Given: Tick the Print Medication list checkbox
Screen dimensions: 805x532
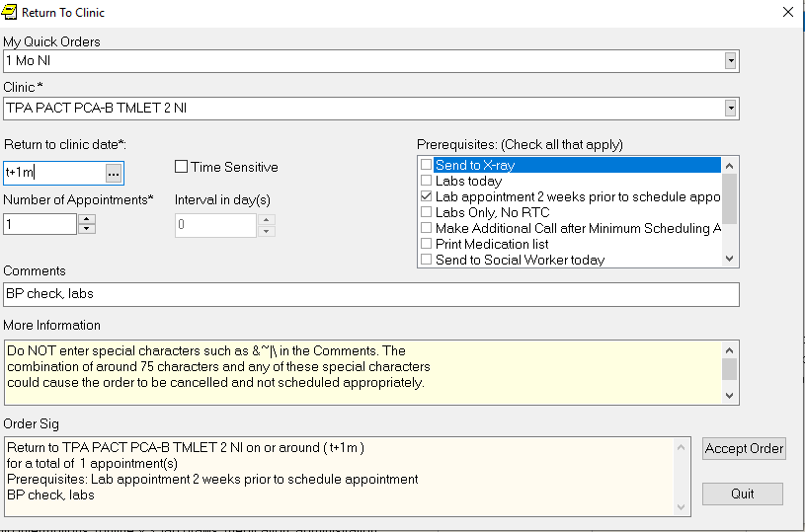Looking at the screenshot, I should [x=426, y=244].
